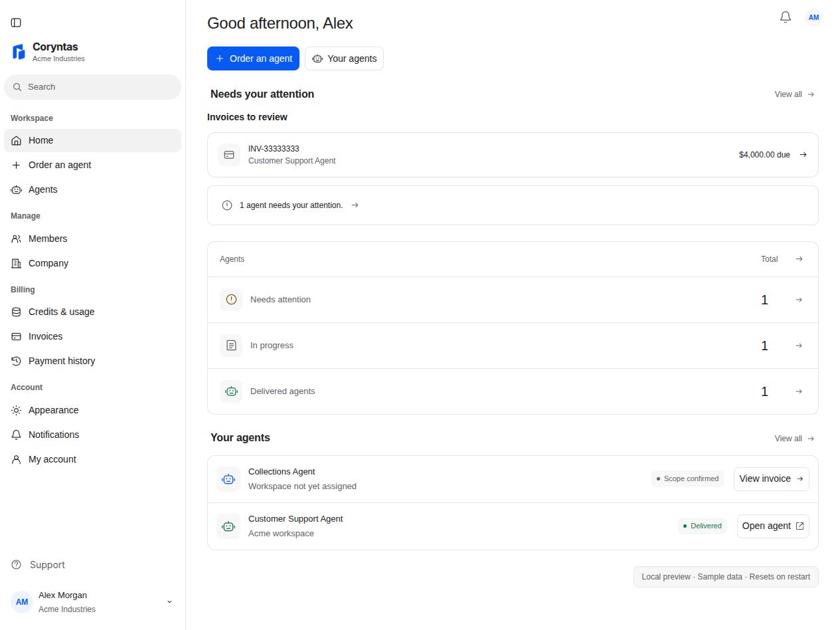Open arrow on Delivered agents row
This screenshot has height=630, width=840.
coord(799,391)
